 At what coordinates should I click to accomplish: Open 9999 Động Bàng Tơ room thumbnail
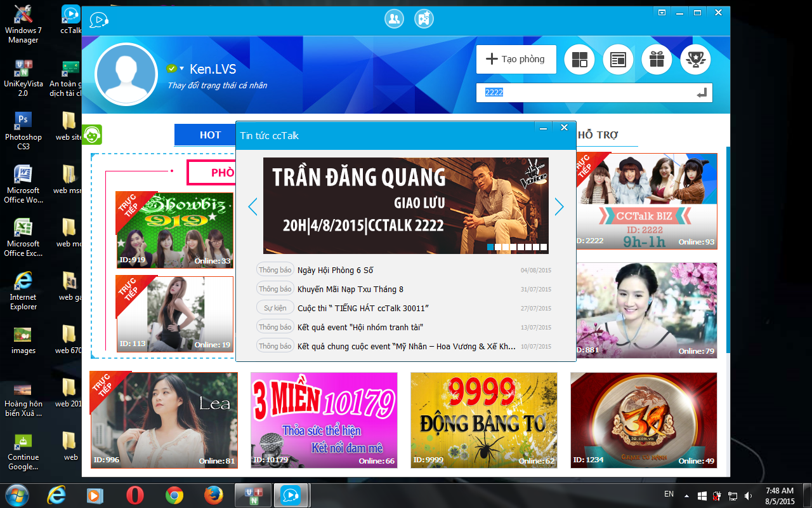click(484, 420)
